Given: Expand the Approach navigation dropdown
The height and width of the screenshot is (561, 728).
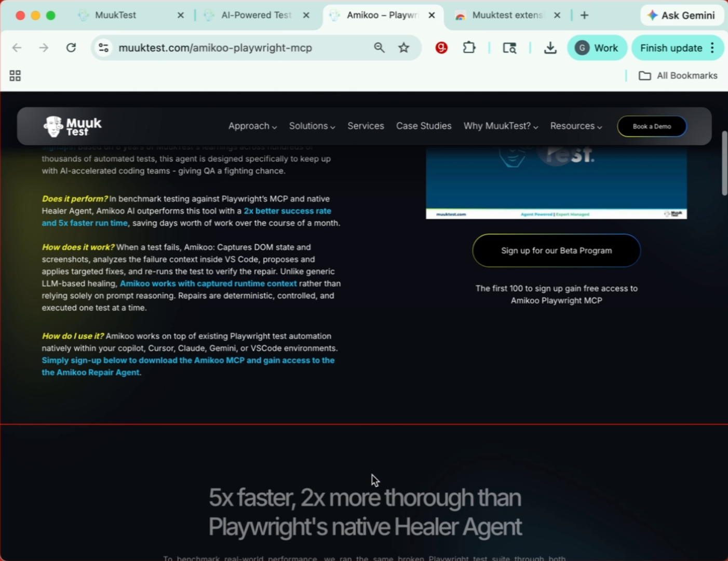Looking at the screenshot, I should pyautogui.click(x=252, y=126).
